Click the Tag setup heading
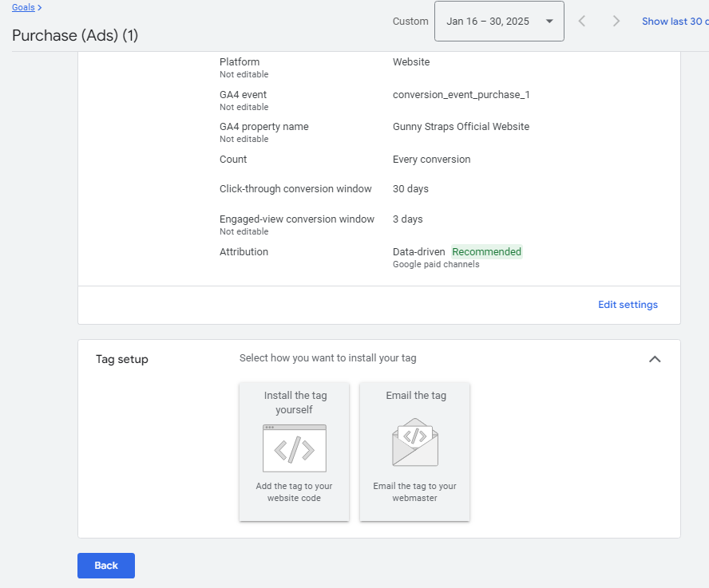The width and height of the screenshot is (709, 588). 122,359
